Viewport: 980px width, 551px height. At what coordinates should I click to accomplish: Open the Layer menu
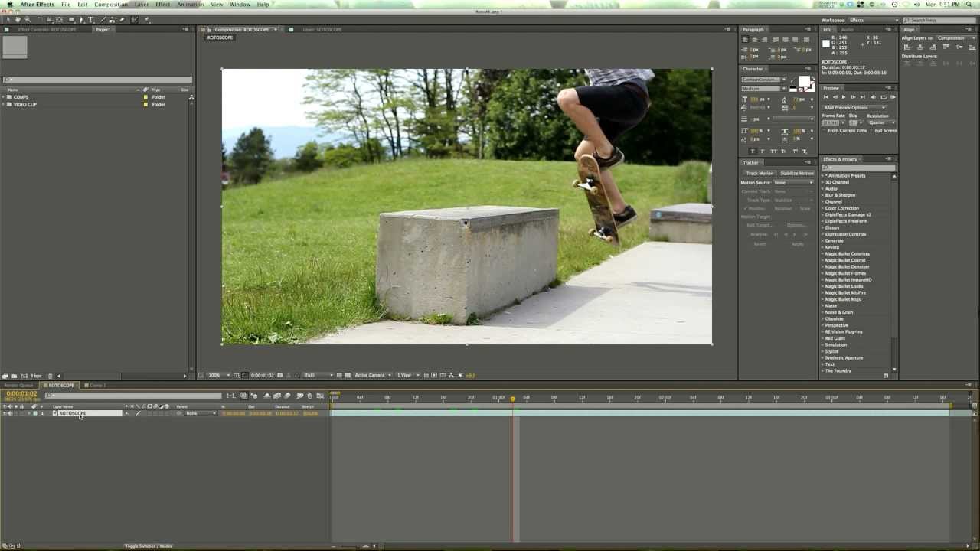[x=142, y=5]
